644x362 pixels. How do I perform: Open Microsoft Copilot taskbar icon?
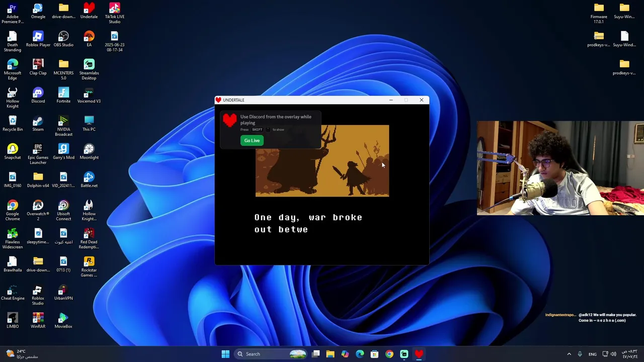345,354
